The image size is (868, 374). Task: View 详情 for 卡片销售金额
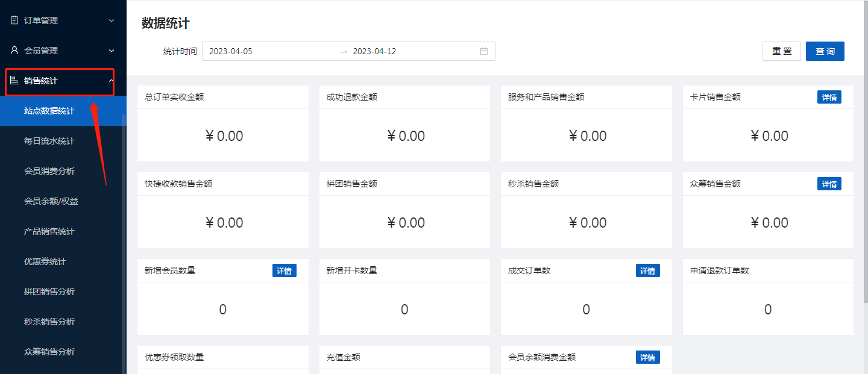829,97
